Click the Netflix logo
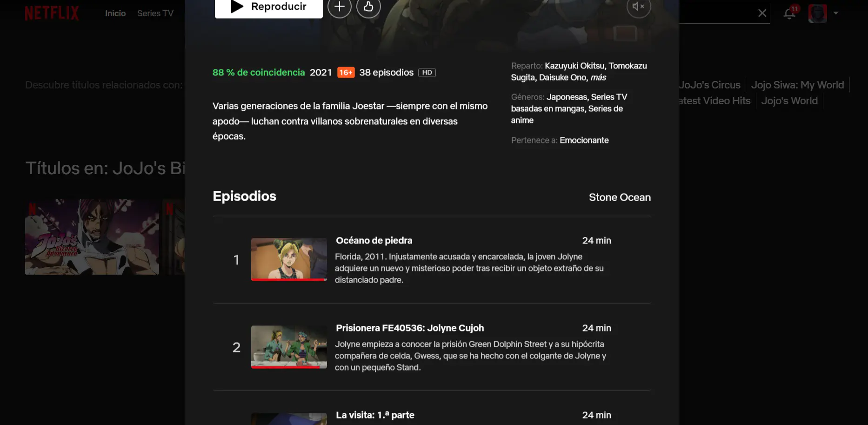The width and height of the screenshot is (868, 425). [x=52, y=13]
